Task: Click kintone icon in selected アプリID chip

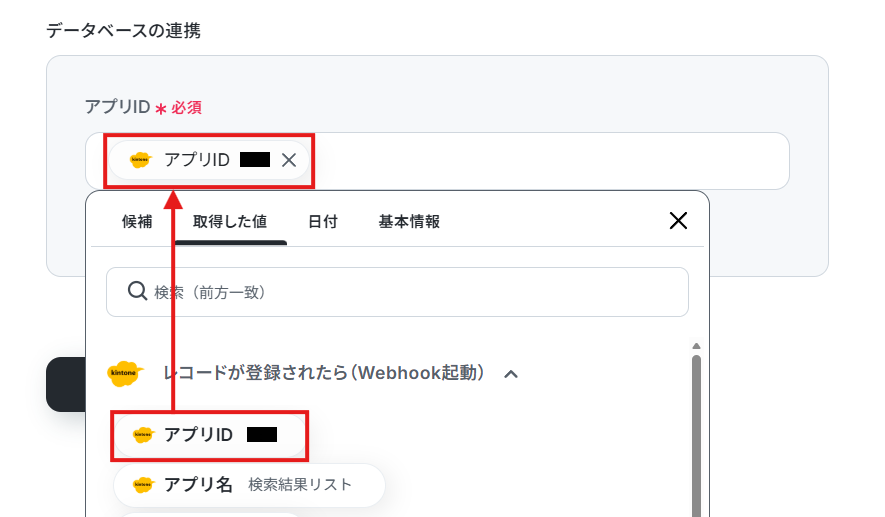Action: tap(141, 160)
